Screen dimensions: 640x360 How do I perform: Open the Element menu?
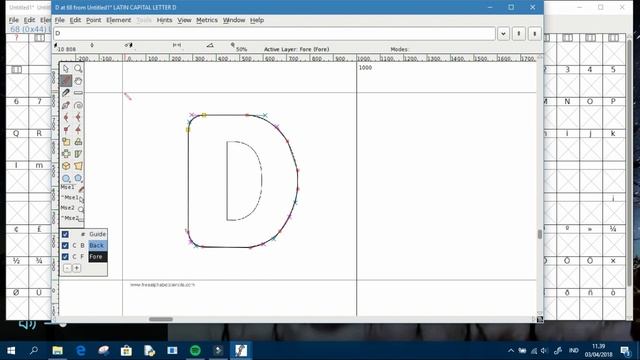click(119, 20)
